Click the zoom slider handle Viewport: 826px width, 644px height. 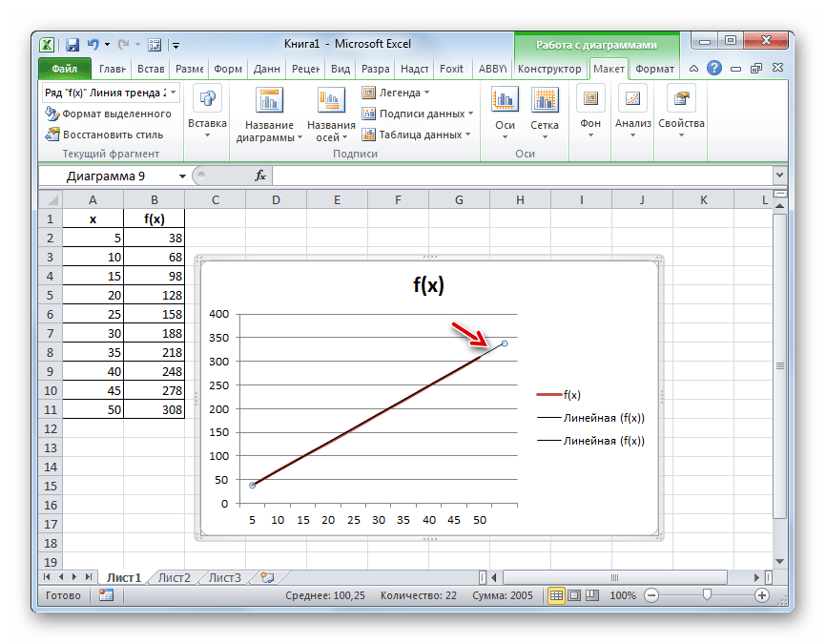(x=707, y=595)
